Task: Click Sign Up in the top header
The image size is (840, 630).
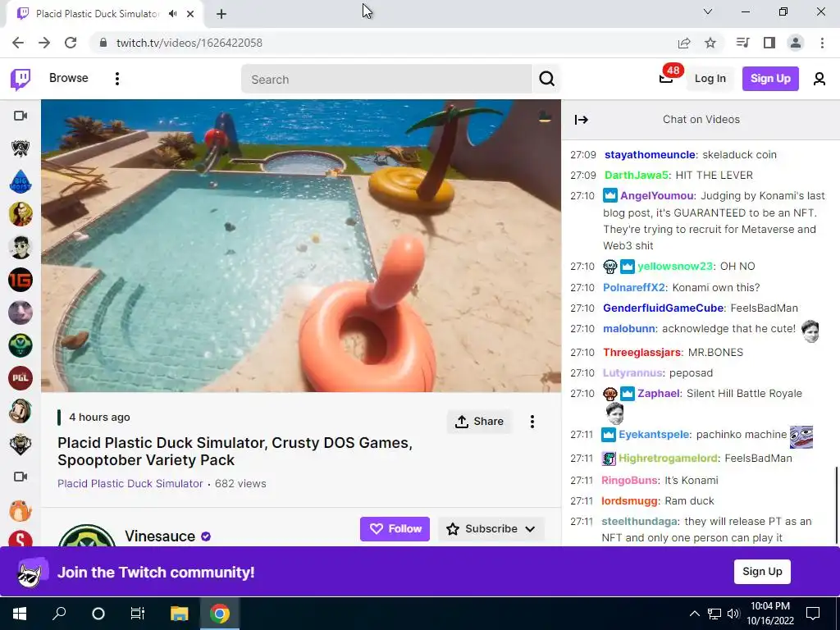Action: [x=770, y=79]
